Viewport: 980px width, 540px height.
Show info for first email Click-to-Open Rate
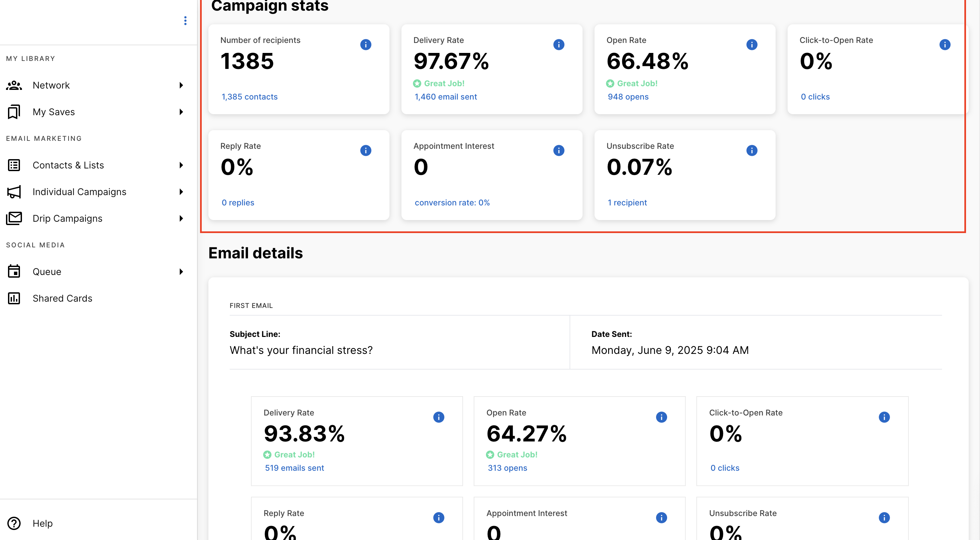884,417
